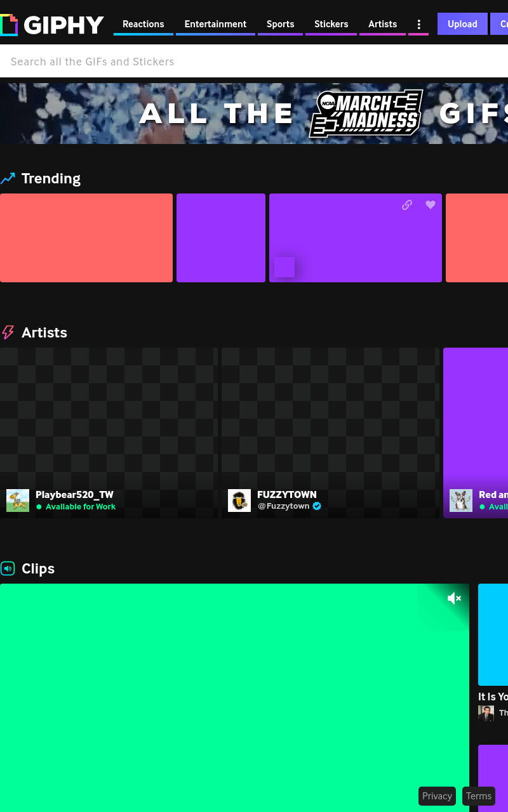
Task: Play the large green featured clip
Action: point(234,698)
